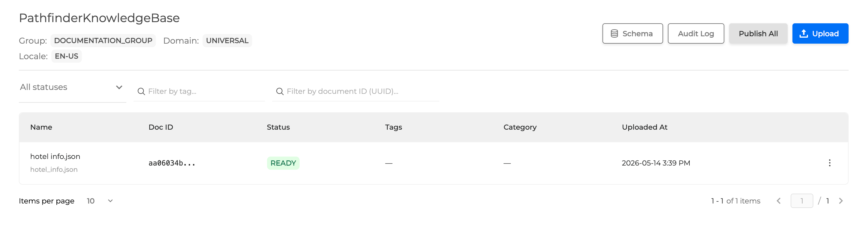This screenshot has height=245, width=868.
Task: Go to next page arrow
Action: (x=840, y=201)
